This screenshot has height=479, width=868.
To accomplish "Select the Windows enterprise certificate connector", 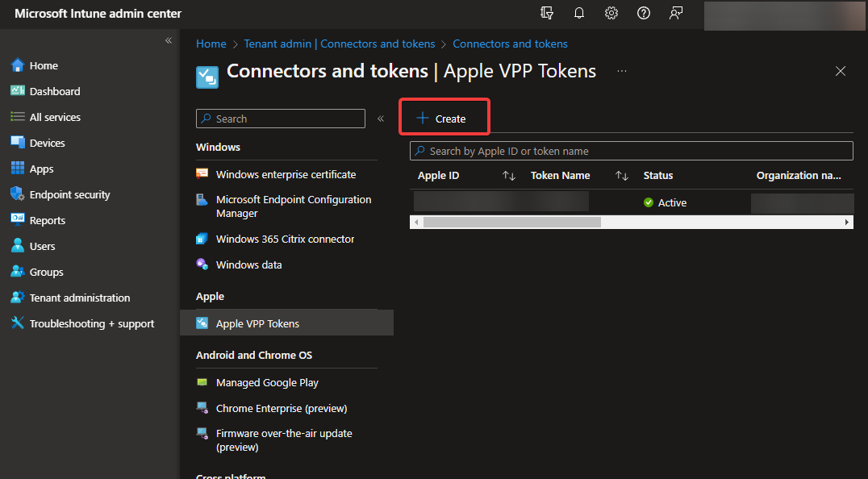I will (x=285, y=173).
